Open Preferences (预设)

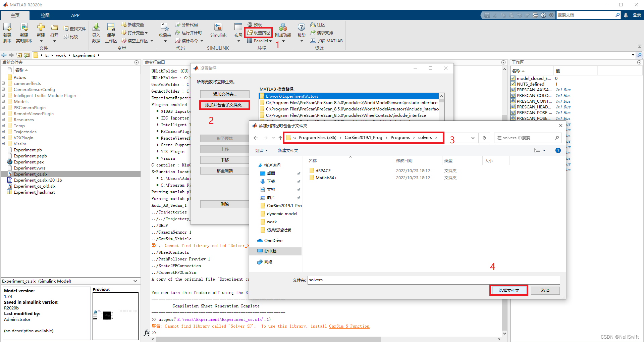[255, 25]
